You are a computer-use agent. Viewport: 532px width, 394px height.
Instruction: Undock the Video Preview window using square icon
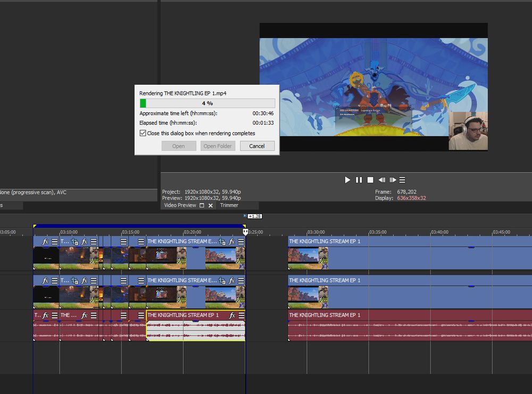202,206
